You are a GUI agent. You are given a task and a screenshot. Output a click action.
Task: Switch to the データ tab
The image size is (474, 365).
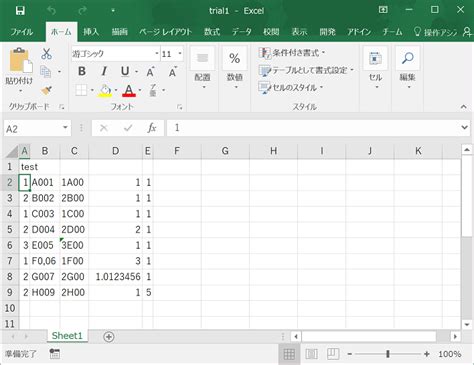click(242, 32)
